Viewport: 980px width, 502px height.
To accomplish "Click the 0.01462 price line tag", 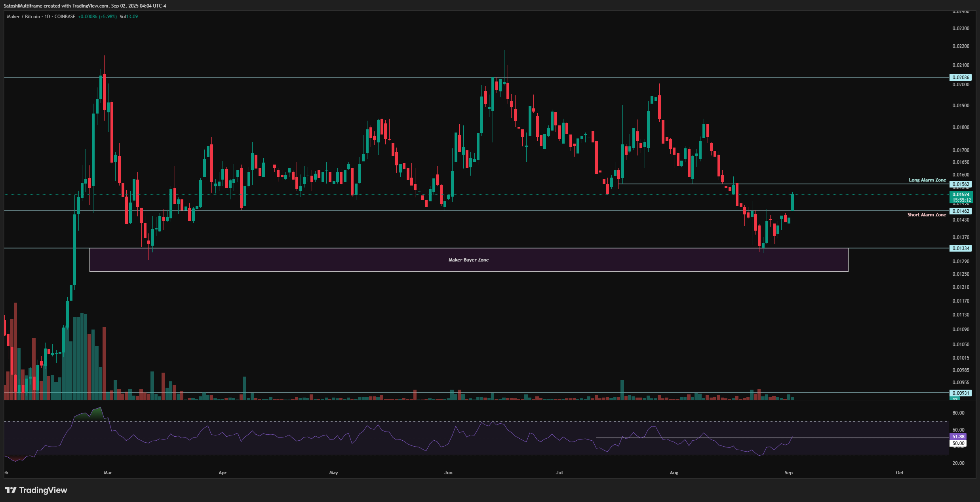I will pyautogui.click(x=961, y=211).
